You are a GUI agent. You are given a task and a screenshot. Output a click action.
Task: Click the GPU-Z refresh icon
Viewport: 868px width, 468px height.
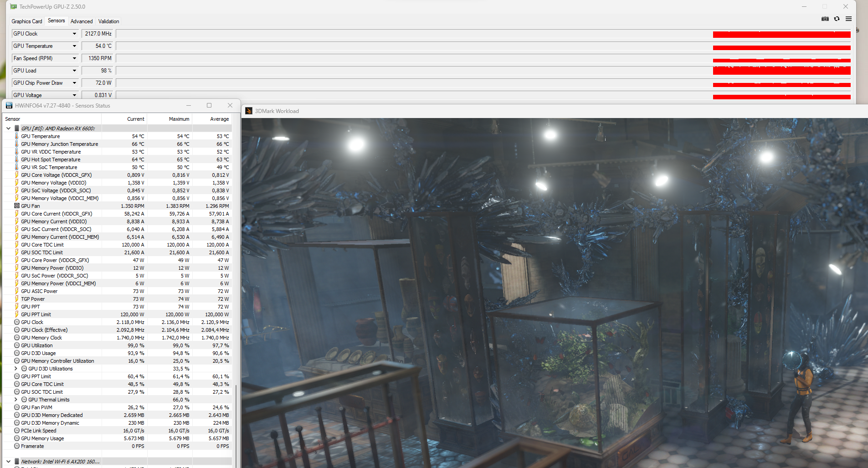click(837, 19)
